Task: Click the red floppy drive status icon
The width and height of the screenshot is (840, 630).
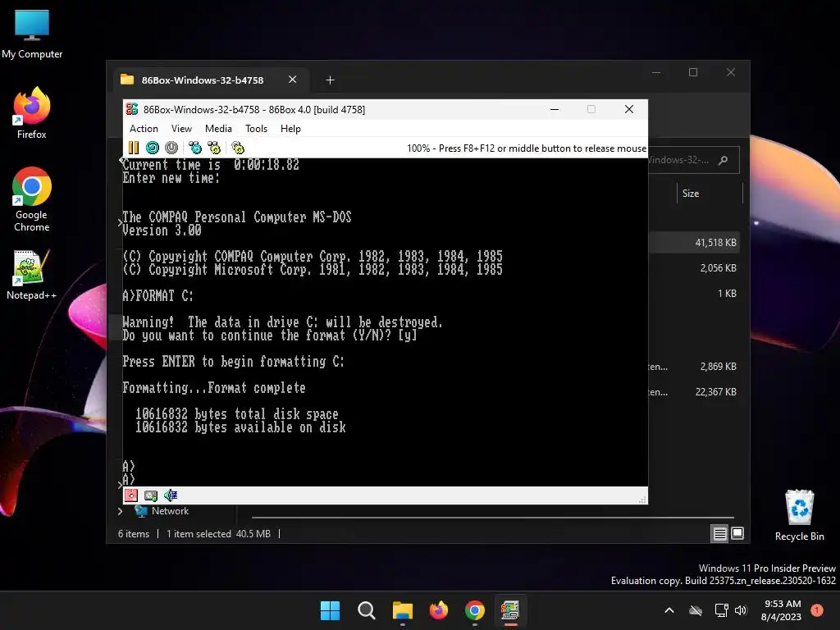Action: (131, 495)
